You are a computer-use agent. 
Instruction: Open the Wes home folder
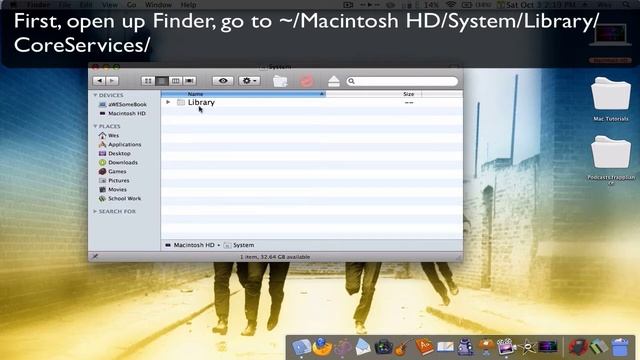[x=109, y=135]
